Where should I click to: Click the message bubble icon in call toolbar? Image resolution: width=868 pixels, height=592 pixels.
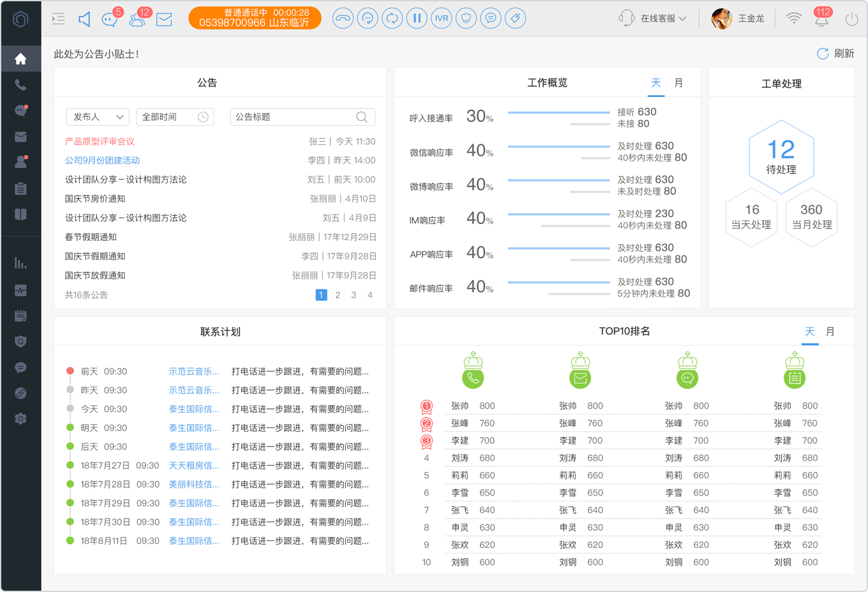coord(491,18)
